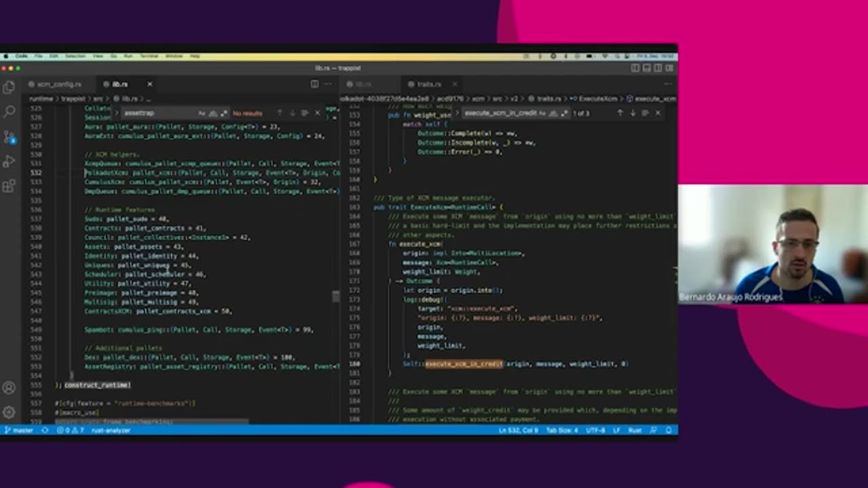Open the Search view in activity bar
Screen dimensions: 868x488
9,111
